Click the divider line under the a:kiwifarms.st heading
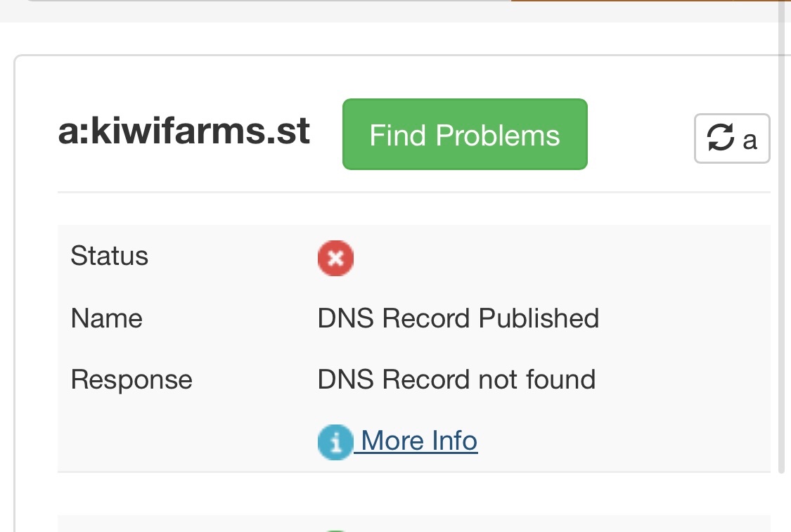Image resolution: width=791 pixels, height=532 pixels. pyautogui.click(x=413, y=192)
